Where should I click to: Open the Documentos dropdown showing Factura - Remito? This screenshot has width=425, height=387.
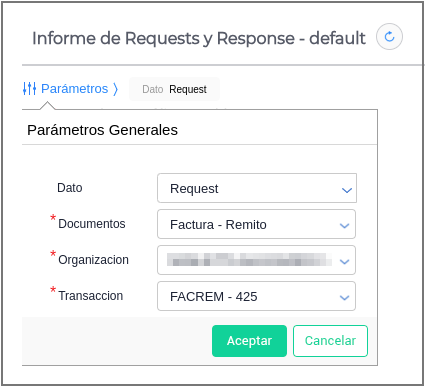[256, 224]
